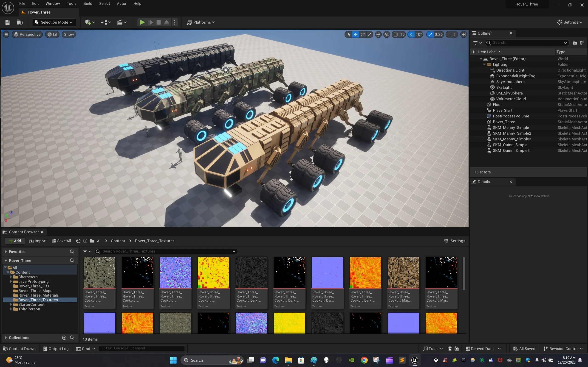Image resolution: width=588 pixels, height=367 pixels.
Task: Select the scale transform tool in viewport
Action: pyautogui.click(x=369, y=34)
